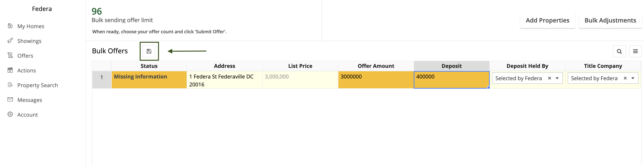Viewport: 644px width, 166px height.
Task: Click the My Homes house icon
Action: click(10, 26)
